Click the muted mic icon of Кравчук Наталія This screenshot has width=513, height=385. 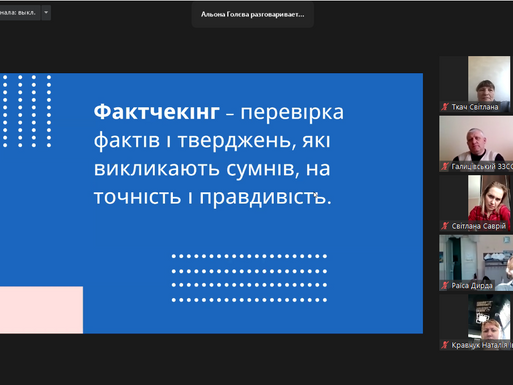(445, 345)
